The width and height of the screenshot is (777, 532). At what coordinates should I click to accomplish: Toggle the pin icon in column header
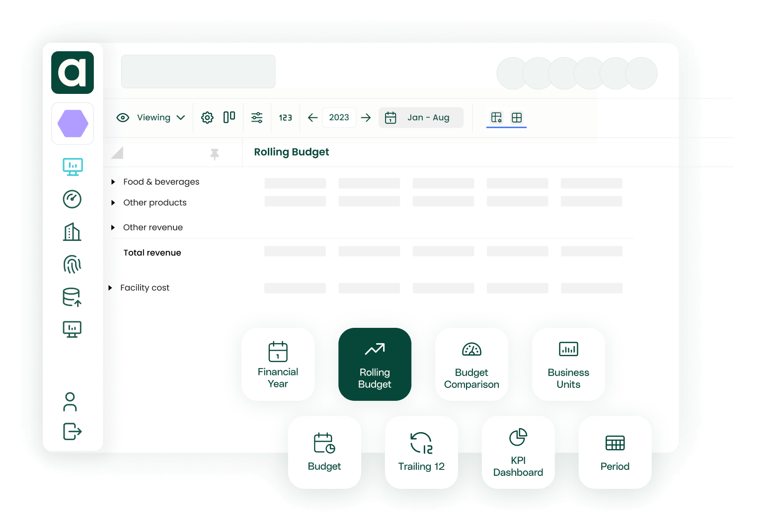pyautogui.click(x=215, y=154)
